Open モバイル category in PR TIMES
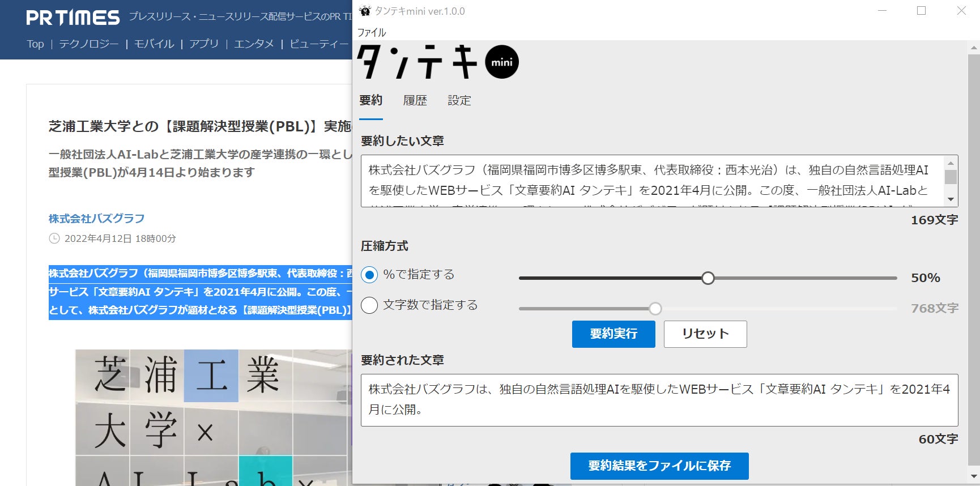This screenshot has width=980, height=486. 154,44
